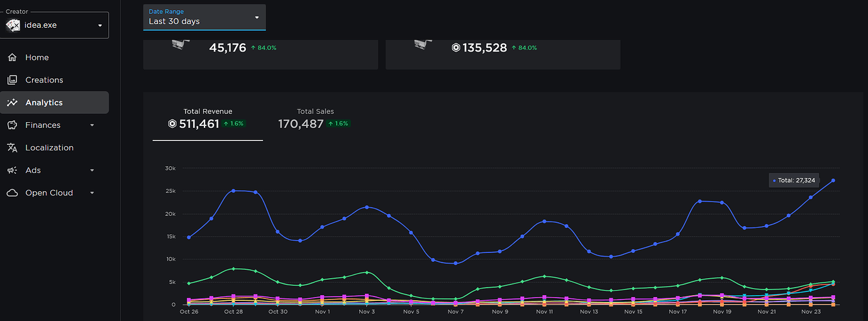The image size is (868, 321).
Task: Open Creations via its gallery icon
Action: [x=12, y=80]
